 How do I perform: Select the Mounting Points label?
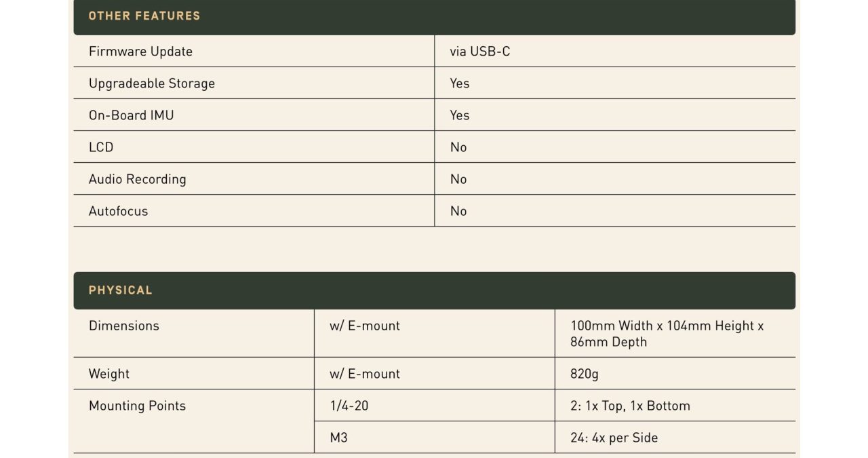coord(137,406)
